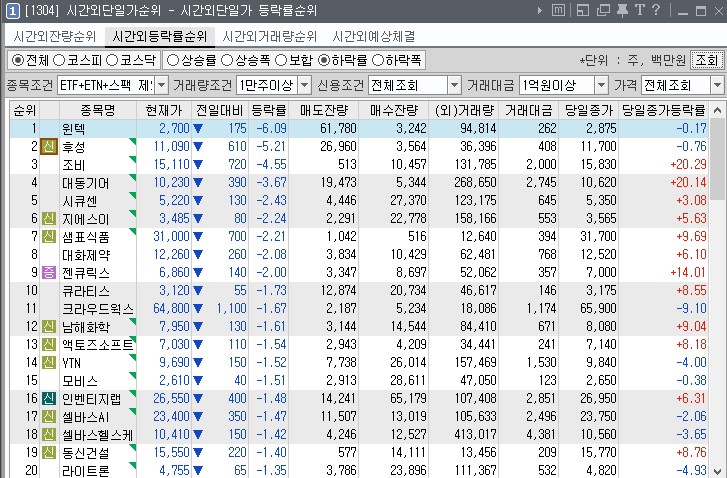Click the 신 badge next to 남해화학

coord(49,326)
